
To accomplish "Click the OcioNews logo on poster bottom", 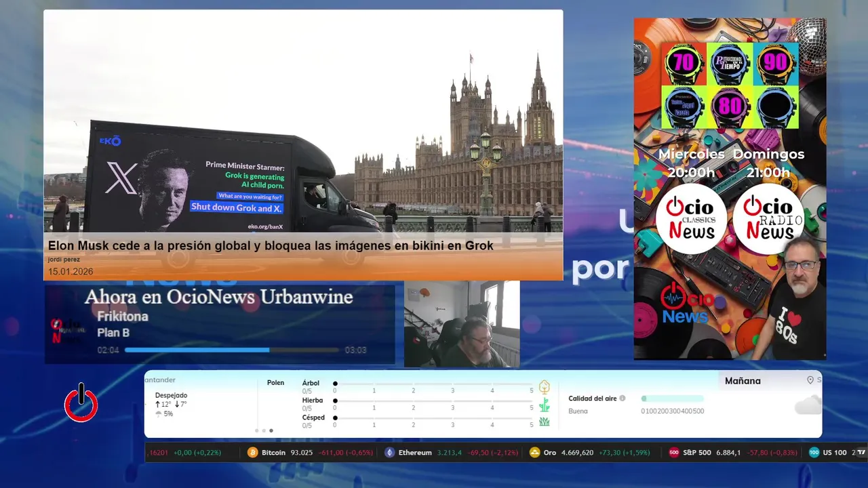I will point(686,304).
